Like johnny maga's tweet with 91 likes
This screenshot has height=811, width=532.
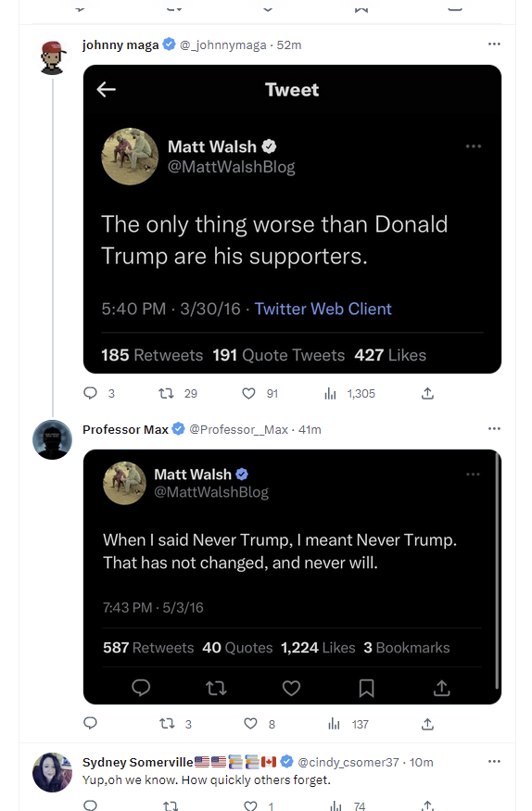point(248,394)
